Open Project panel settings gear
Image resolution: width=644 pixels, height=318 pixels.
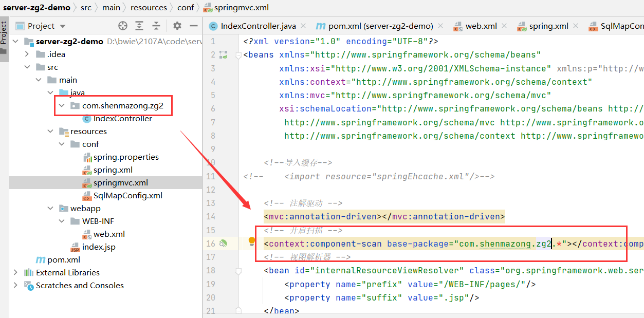click(177, 26)
